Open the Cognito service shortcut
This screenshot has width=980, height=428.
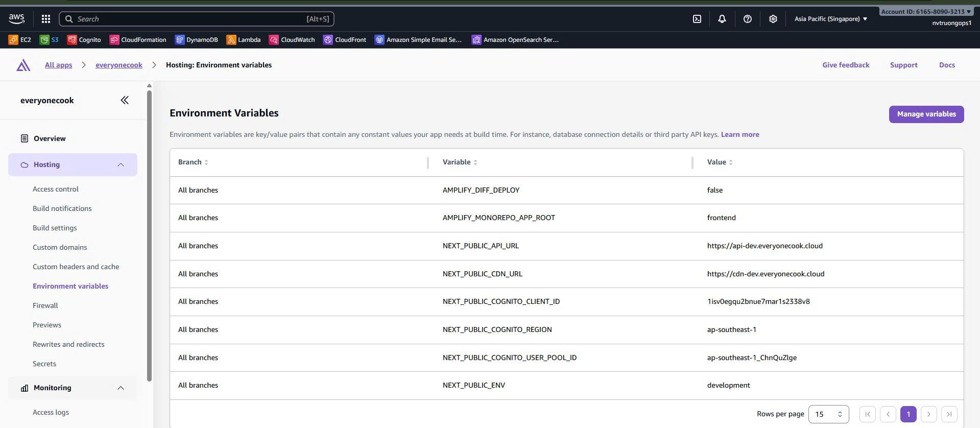84,39
